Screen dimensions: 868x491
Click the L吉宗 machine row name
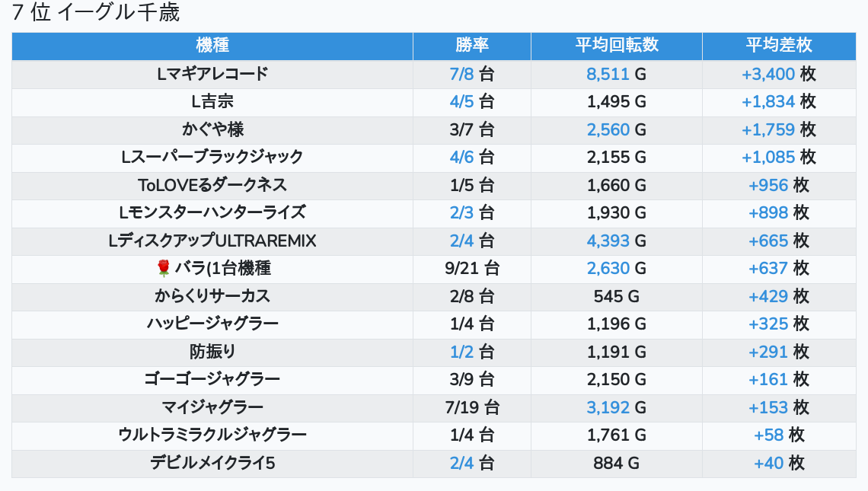[212, 102]
